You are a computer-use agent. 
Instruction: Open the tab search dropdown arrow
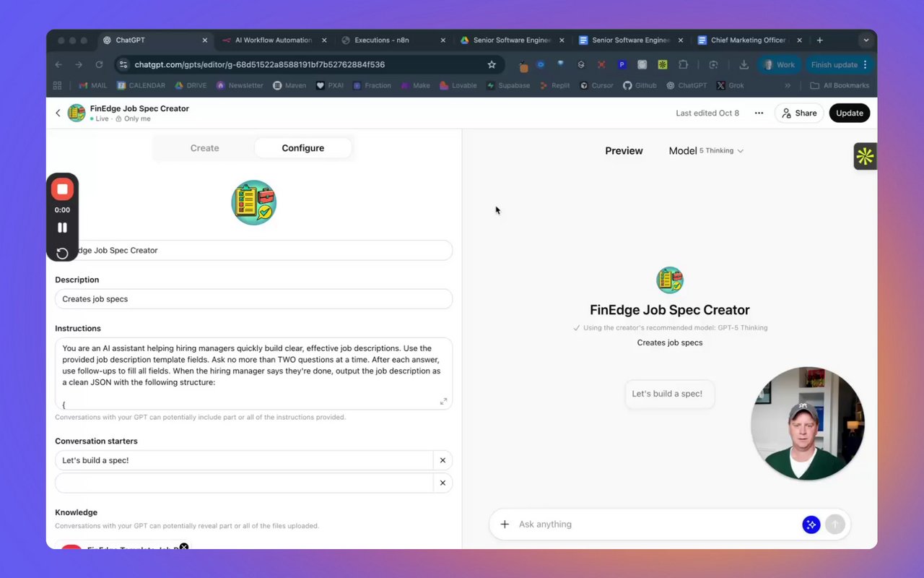[x=866, y=40]
